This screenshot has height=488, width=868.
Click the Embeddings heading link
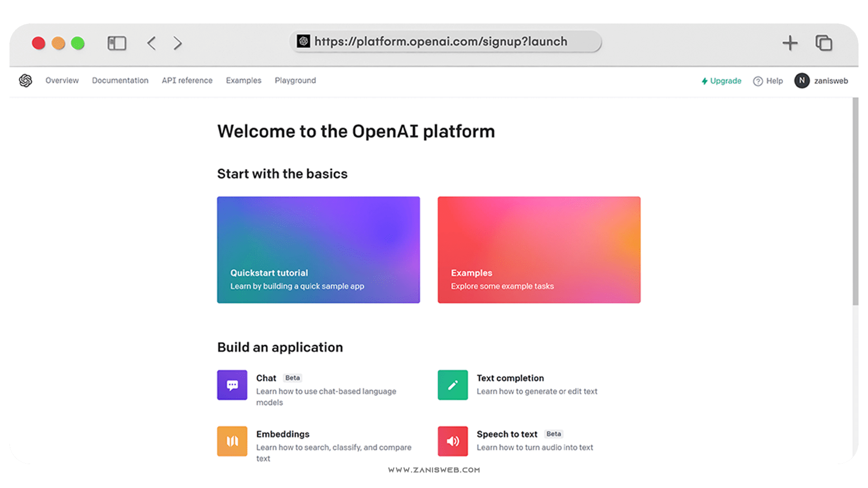(283, 434)
